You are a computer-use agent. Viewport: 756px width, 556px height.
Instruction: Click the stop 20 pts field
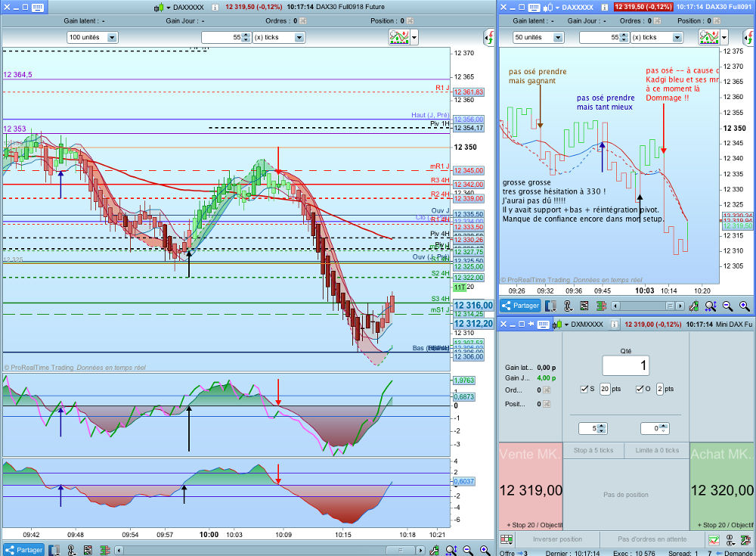coord(605,389)
